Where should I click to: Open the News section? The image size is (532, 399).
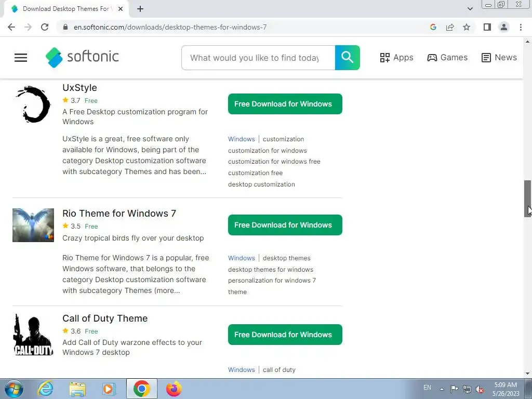[x=499, y=57]
